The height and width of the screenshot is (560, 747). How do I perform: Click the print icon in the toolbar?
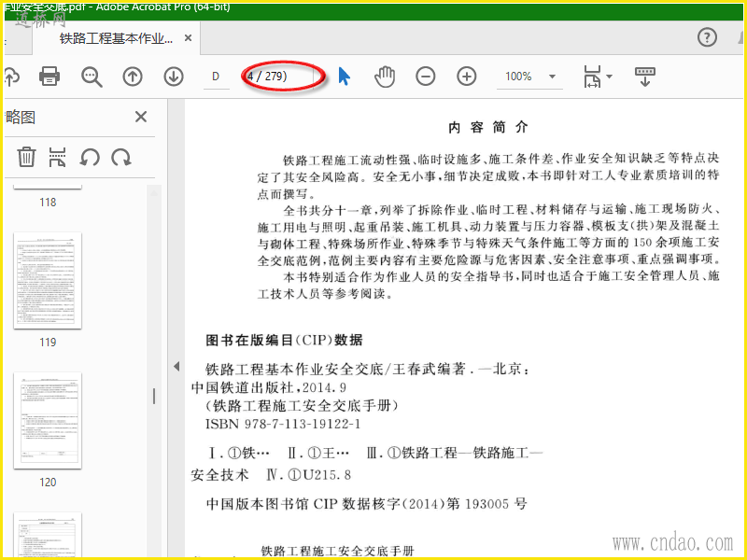point(49,77)
